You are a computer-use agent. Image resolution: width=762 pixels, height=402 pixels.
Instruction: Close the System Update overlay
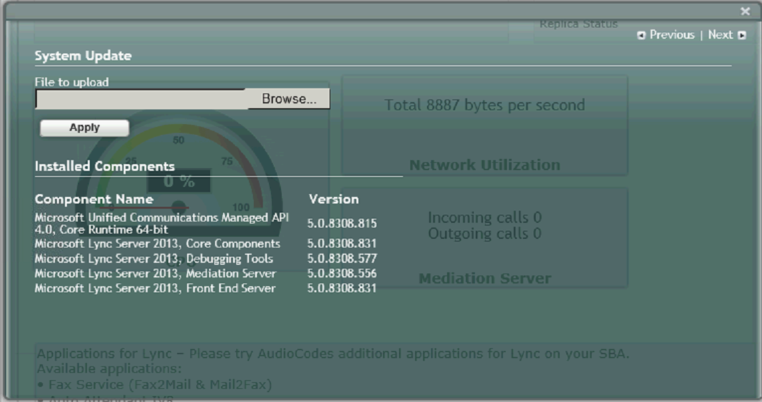point(745,11)
